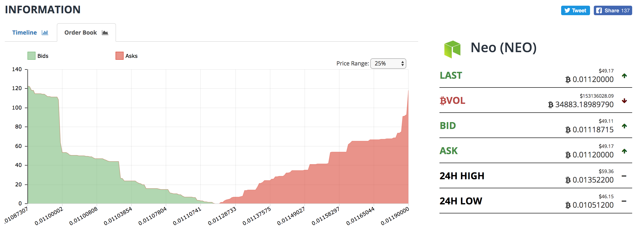Viewport: 644px width, 239px height.
Task: Click x-axis label 0.01165044
Action: tap(361, 216)
